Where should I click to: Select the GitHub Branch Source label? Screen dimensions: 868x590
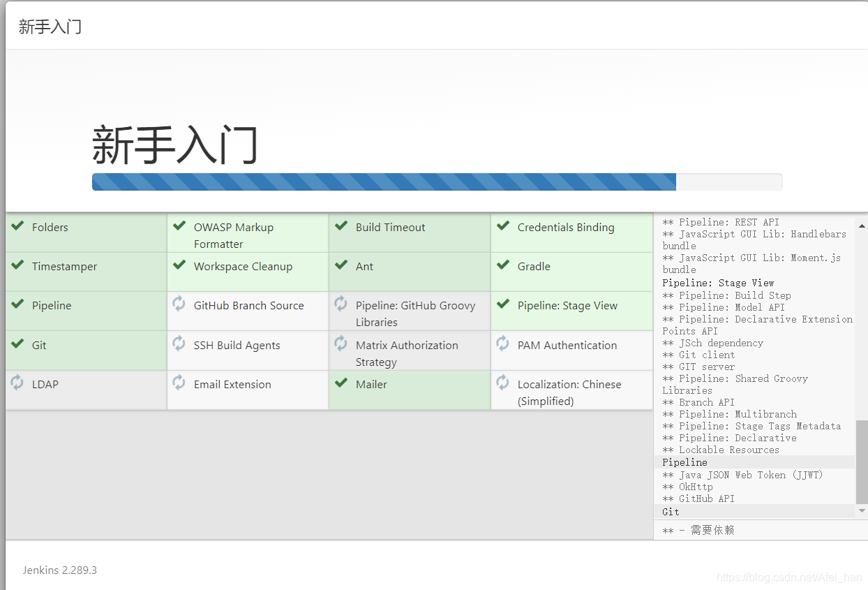(x=249, y=305)
